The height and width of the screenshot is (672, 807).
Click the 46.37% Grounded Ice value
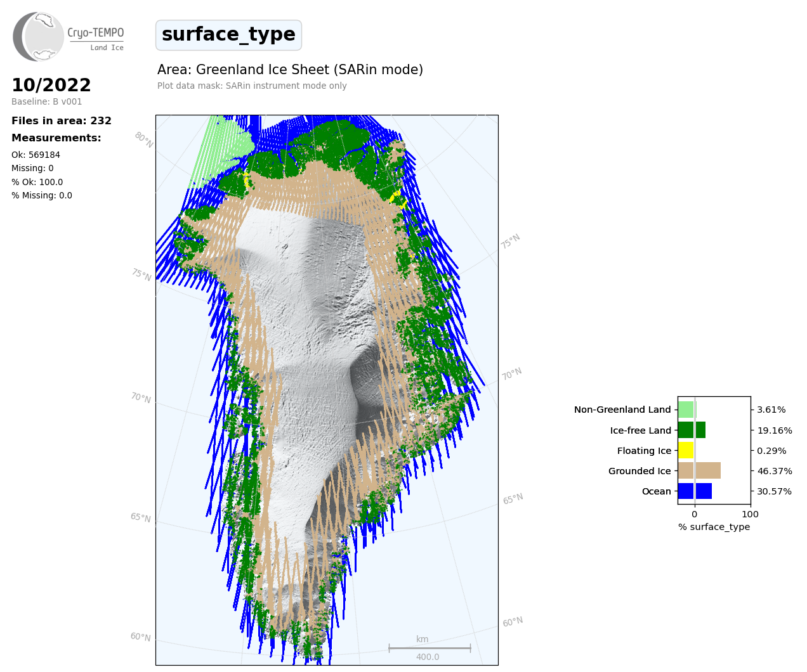(x=775, y=471)
